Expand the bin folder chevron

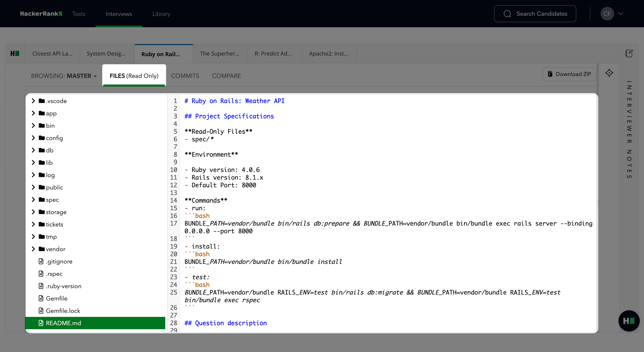[x=33, y=125]
